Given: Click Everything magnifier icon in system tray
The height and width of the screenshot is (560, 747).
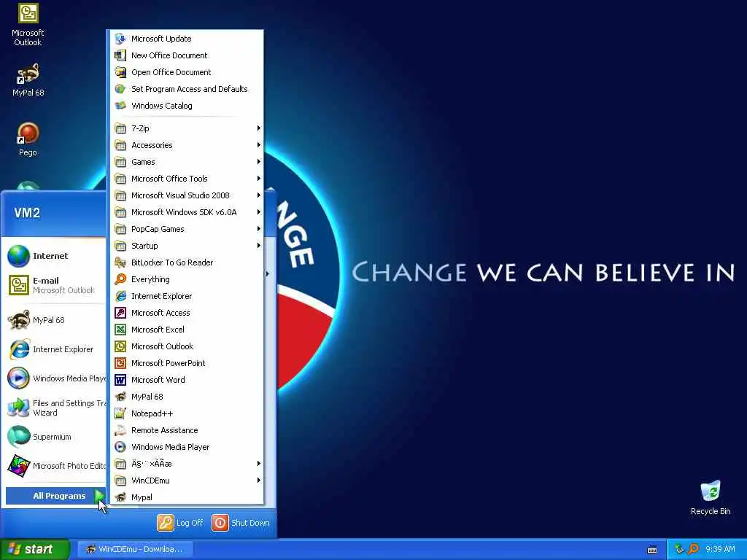Looking at the screenshot, I should pyautogui.click(x=694, y=549).
